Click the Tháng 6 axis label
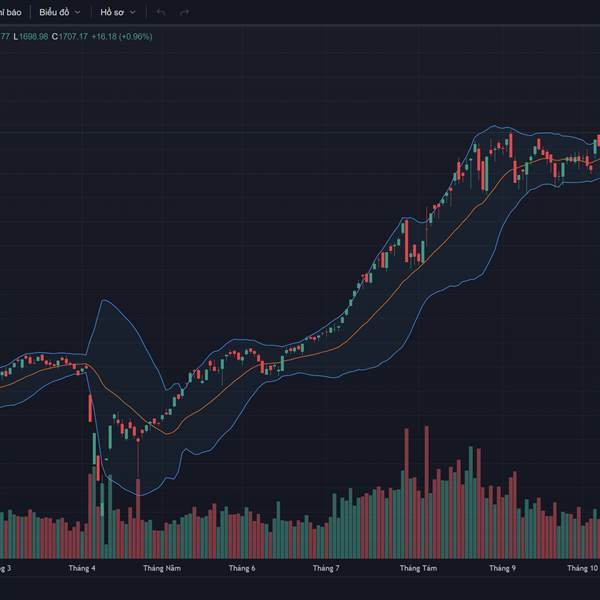600x600 pixels. [x=242, y=568]
